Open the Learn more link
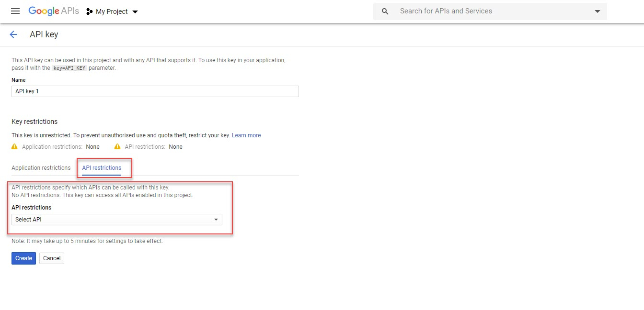644x310 pixels. tap(246, 135)
